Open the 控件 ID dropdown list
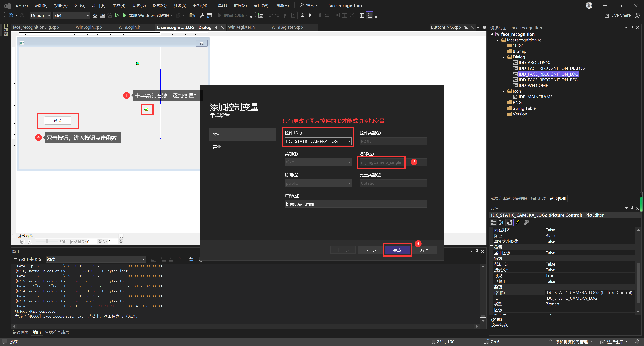644x346 pixels. click(x=349, y=141)
